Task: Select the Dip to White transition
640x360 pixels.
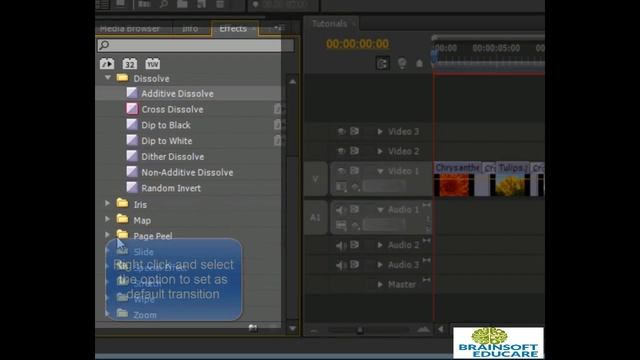Action: [x=167, y=141]
